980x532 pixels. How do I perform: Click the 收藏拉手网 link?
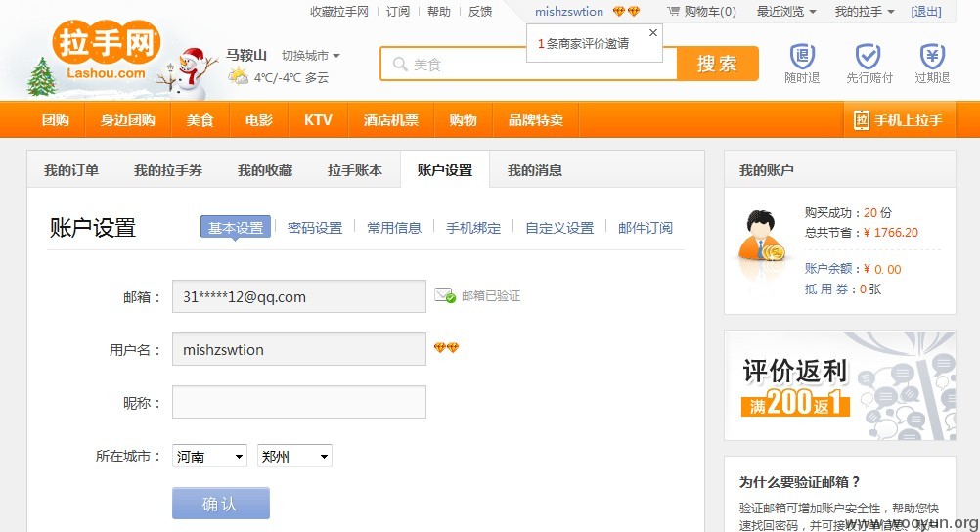coord(339,12)
